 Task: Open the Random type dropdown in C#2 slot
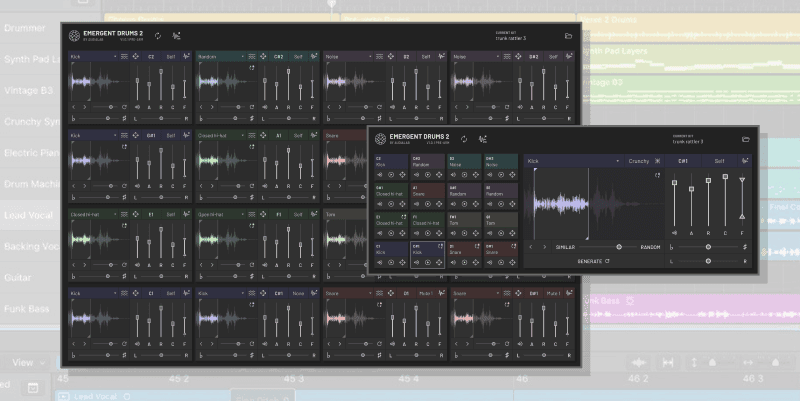pyautogui.click(x=221, y=57)
